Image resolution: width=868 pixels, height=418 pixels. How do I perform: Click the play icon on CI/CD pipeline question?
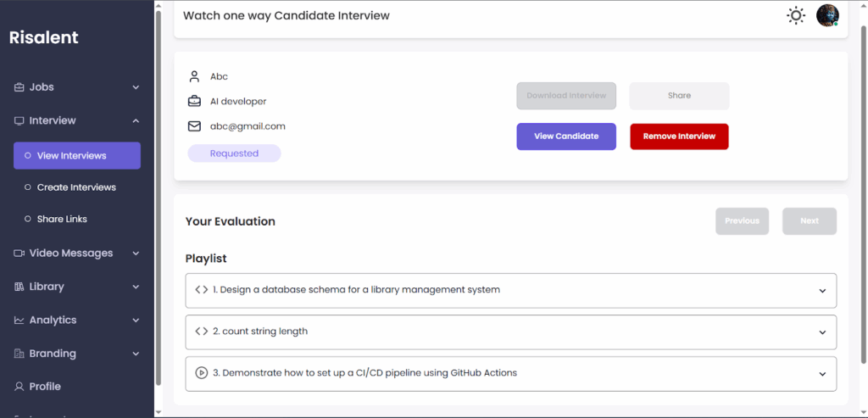[x=201, y=372]
